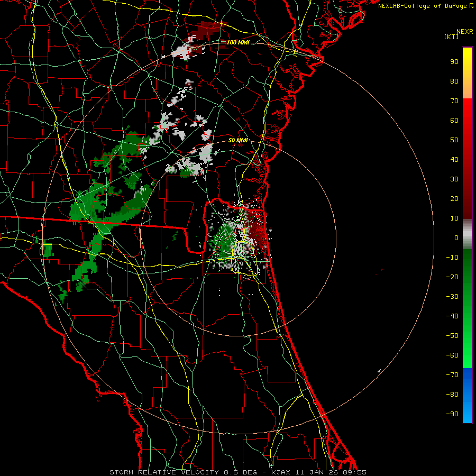Select the 50 NMI range ring label
The width and height of the screenshot is (476, 476).
pyautogui.click(x=238, y=140)
